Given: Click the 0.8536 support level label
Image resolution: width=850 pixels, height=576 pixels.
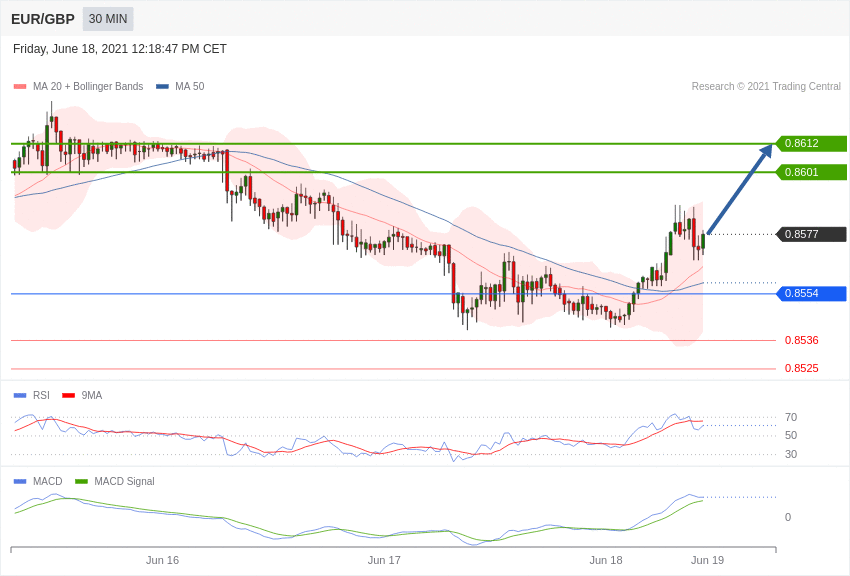Looking at the screenshot, I should point(802,340).
